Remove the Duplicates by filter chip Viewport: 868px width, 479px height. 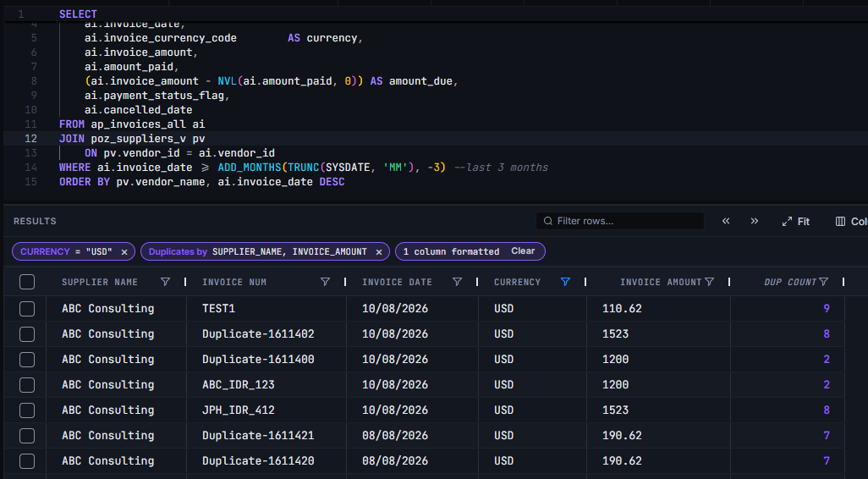[379, 252]
